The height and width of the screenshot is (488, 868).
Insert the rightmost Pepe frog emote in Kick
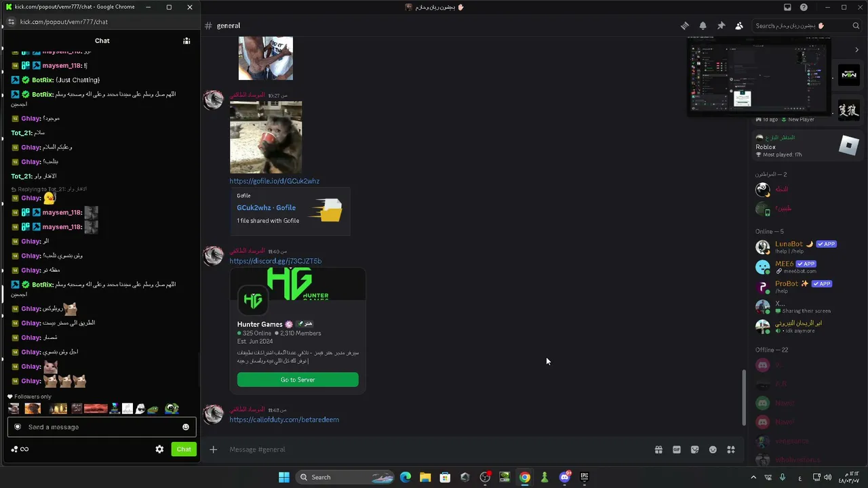click(172, 409)
